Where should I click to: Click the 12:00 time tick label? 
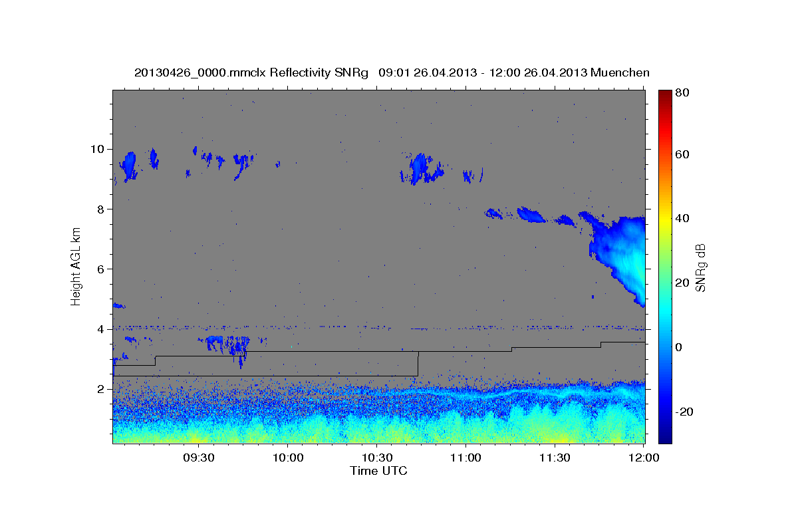point(642,458)
